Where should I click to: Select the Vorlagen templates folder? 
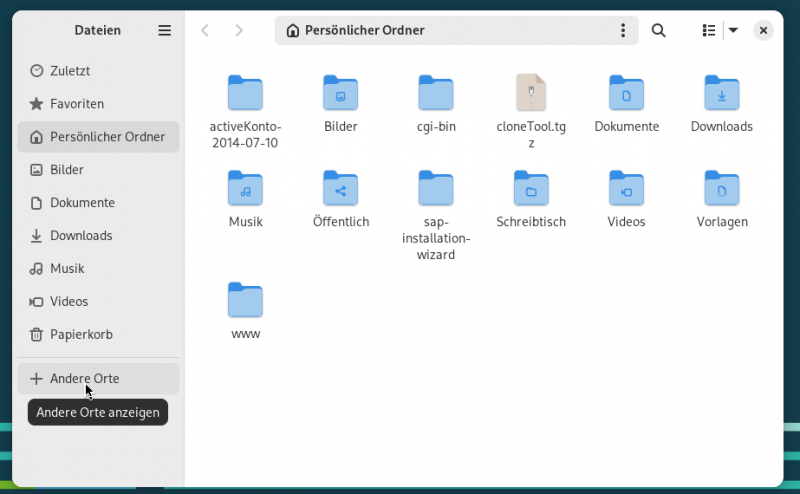[721, 188]
